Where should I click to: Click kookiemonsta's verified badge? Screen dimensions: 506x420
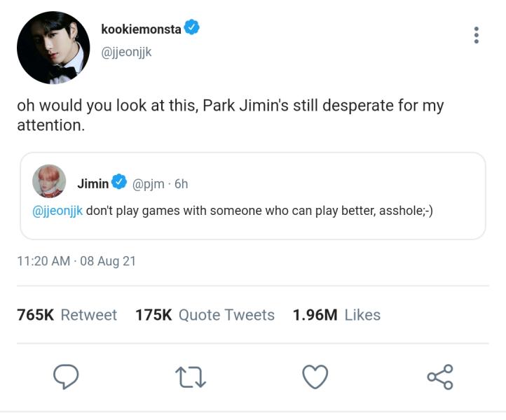coord(192,28)
